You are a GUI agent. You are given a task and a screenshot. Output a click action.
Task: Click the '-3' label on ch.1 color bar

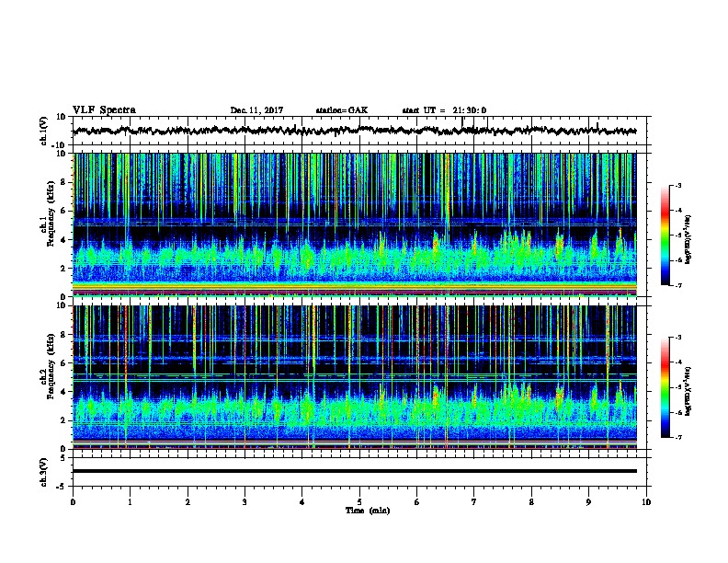coord(677,186)
